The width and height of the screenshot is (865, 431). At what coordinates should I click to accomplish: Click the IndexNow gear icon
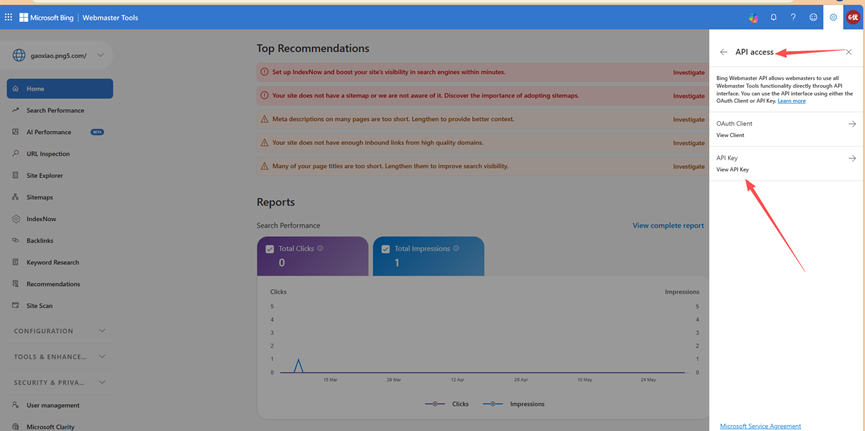(x=15, y=219)
